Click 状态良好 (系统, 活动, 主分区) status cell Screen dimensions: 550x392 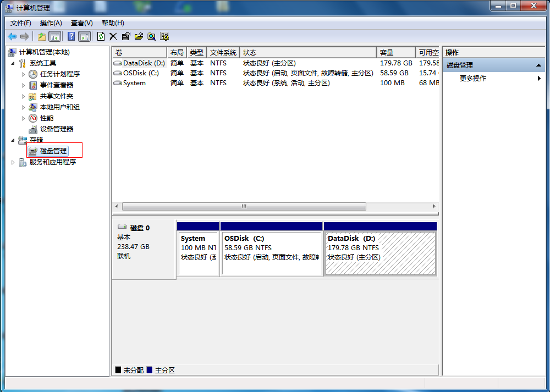(x=287, y=83)
